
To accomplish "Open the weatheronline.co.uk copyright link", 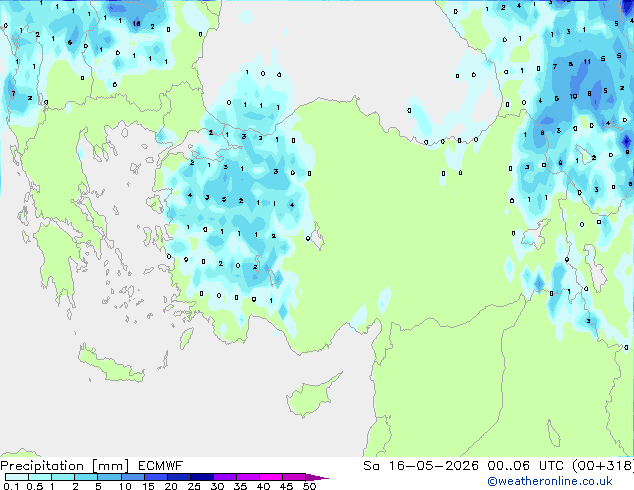I will pos(550,481).
